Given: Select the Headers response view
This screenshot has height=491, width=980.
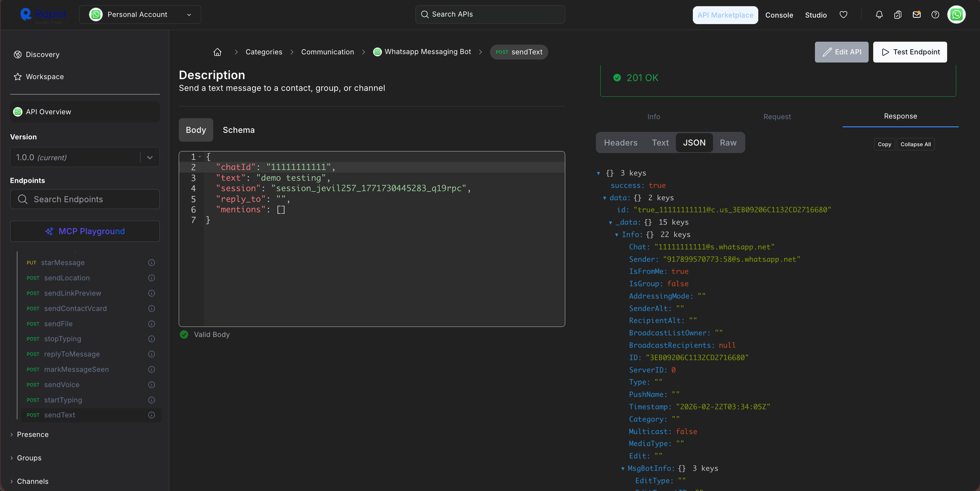Looking at the screenshot, I should (x=621, y=143).
